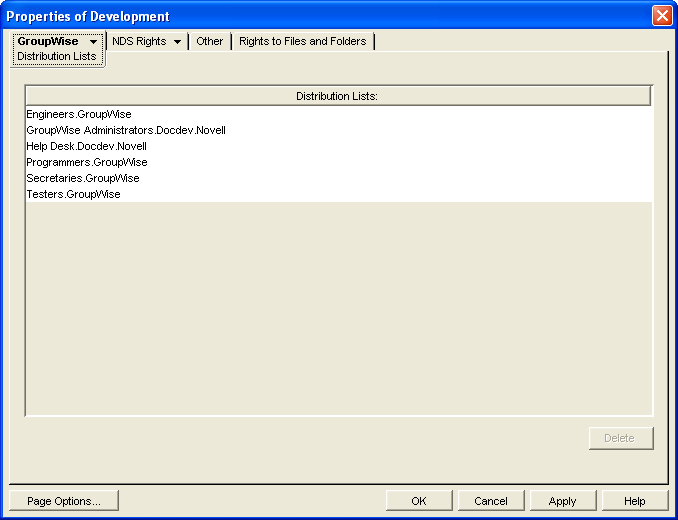
Task: Click the disabled Delete button
Action: click(x=621, y=438)
